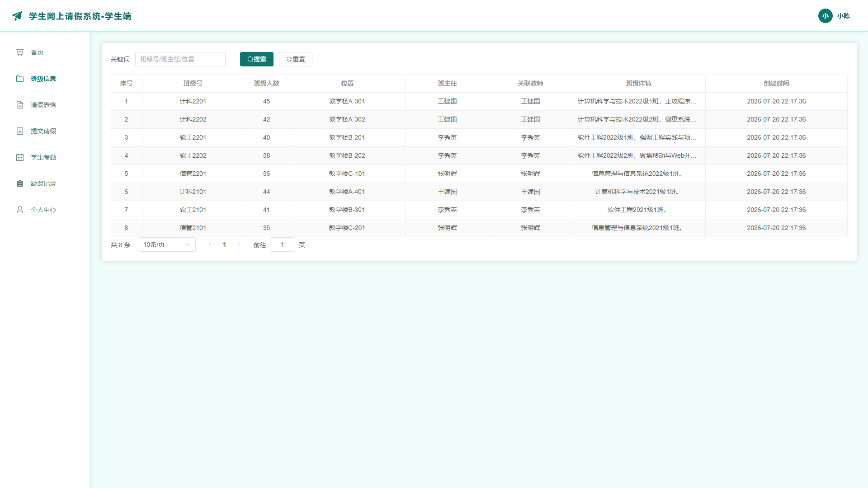Click the 缺课记录 clipboard icon
868x488 pixels.
tap(20, 183)
